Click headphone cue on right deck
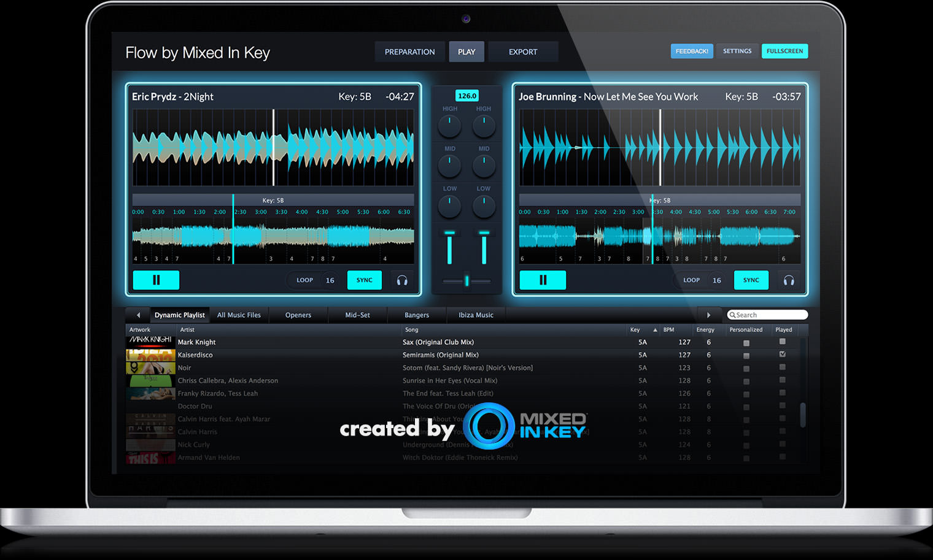This screenshot has width=933, height=560. pyautogui.click(x=789, y=280)
